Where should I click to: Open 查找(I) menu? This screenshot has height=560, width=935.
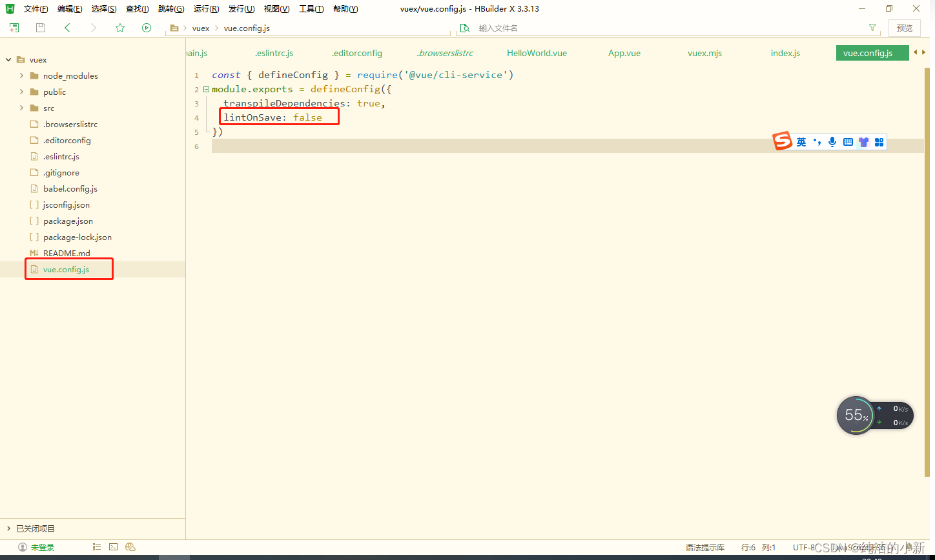137,9
